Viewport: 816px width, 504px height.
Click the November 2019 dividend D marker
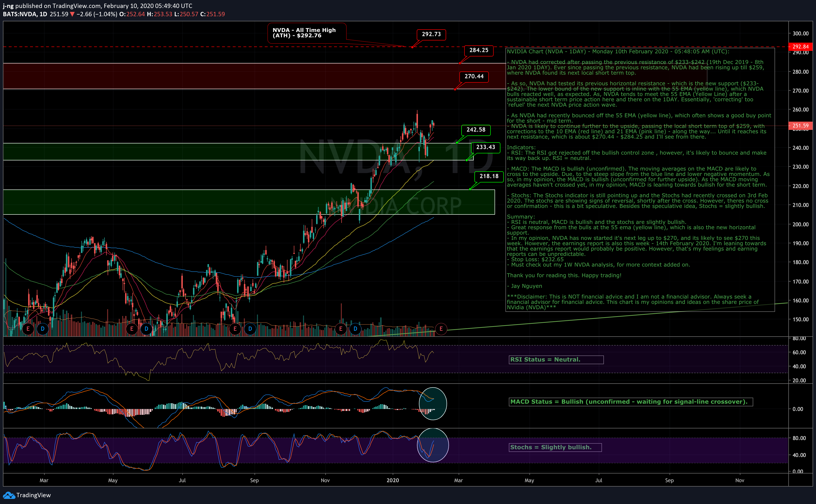click(355, 329)
